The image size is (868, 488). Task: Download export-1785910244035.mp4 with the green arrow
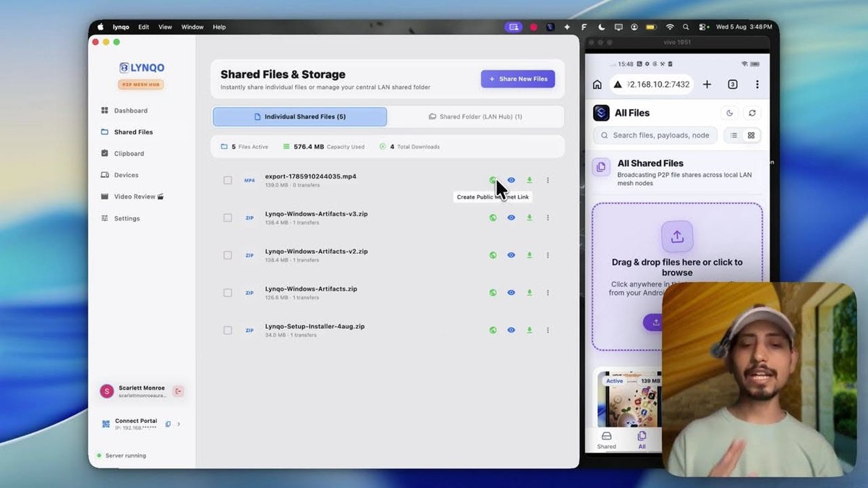point(529,180)
